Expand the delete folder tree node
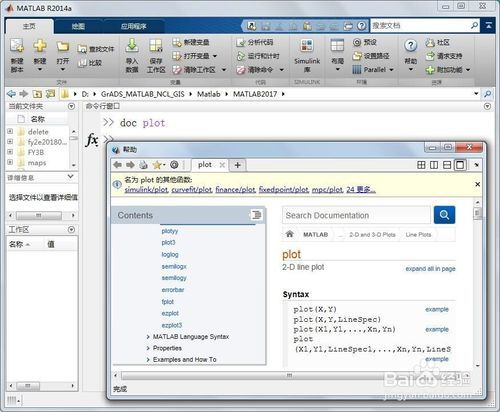 point(10,131)
